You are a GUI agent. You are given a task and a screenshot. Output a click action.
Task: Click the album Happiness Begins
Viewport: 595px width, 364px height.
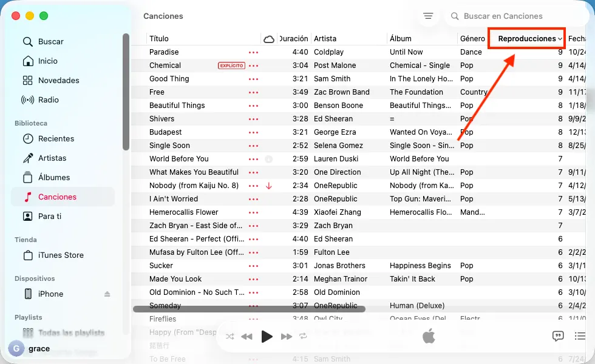tap(420, 266)
